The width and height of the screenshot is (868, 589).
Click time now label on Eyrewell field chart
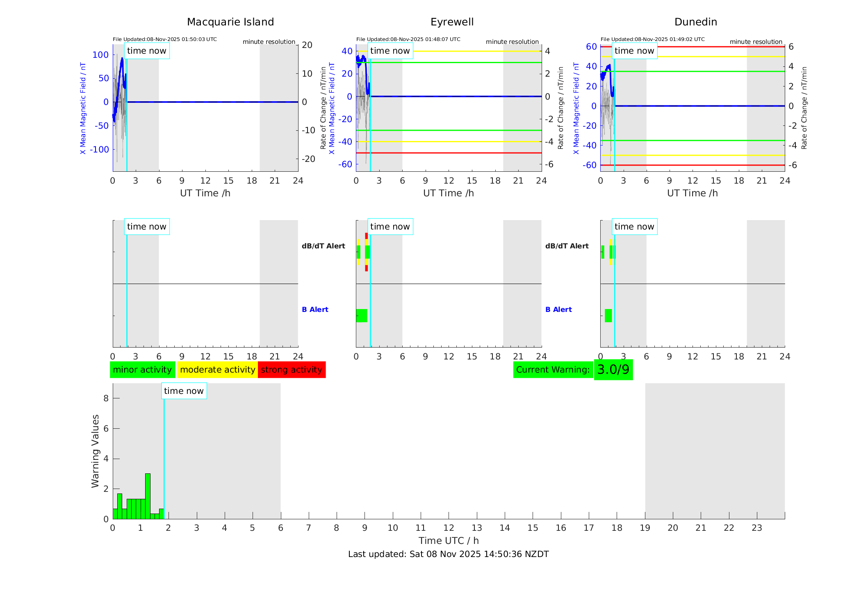[390, 51]
